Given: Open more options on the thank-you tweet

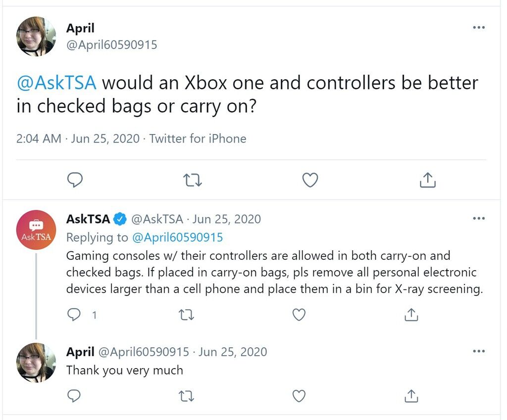Looking at the screenshot, I should (479, 351).
